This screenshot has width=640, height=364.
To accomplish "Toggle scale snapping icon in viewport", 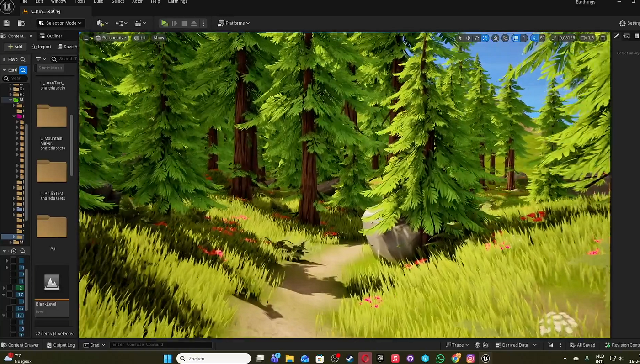I will coord(554,38).
